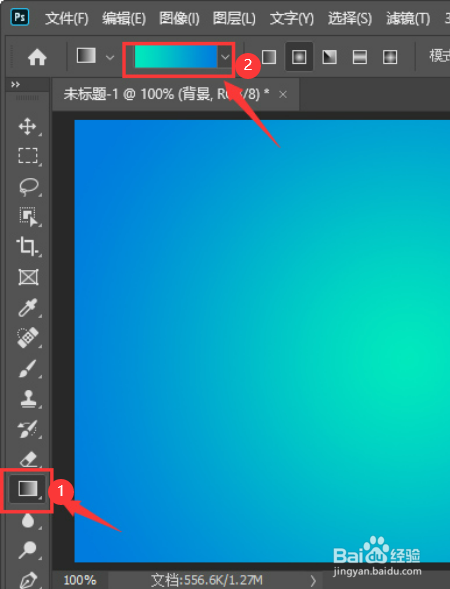Select the Clone Stamp tool
450x589 pixels.
[x=28, y=399]
